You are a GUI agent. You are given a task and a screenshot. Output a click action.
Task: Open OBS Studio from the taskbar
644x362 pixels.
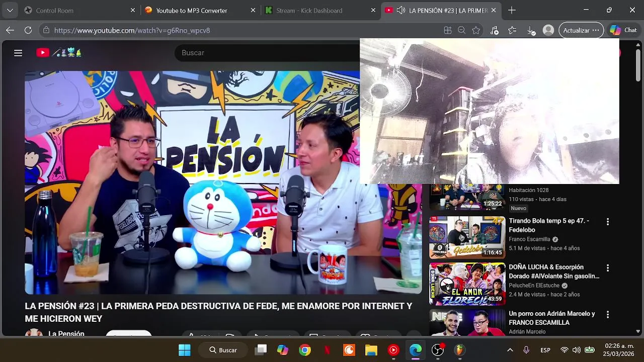pyautogui.click(x=438, y=350)
